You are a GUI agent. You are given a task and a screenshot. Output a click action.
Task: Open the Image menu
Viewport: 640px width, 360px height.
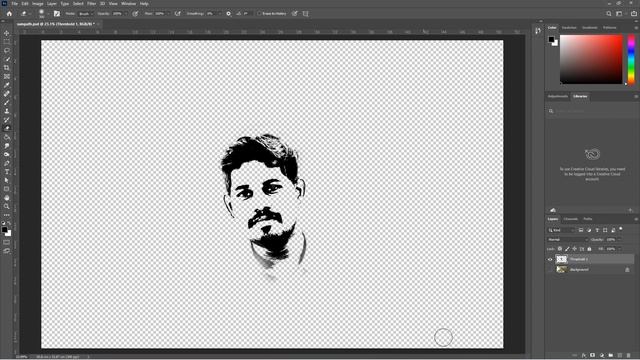tap(38, 4)
